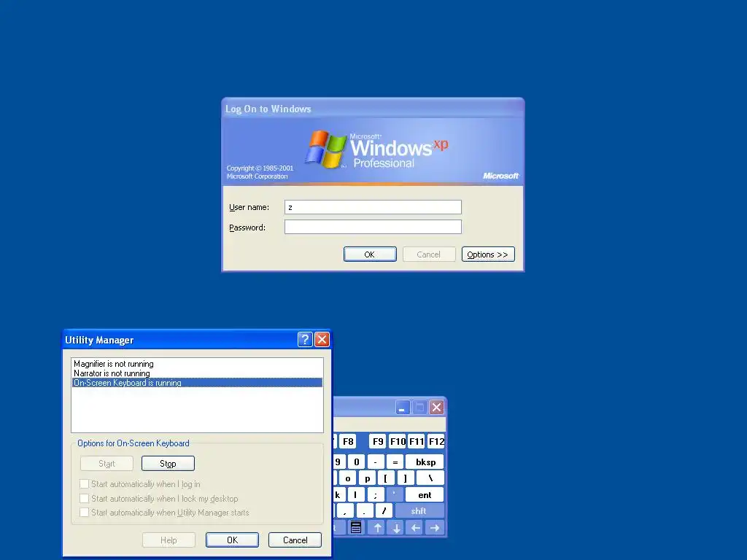Click the up arrow key on the on-screen keyboard
The width and height of the screenshot is (747, 560).
click(x=377, y=528)
